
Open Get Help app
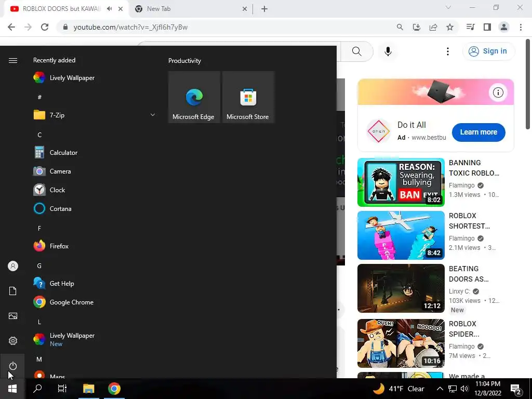tap(95, 283)
